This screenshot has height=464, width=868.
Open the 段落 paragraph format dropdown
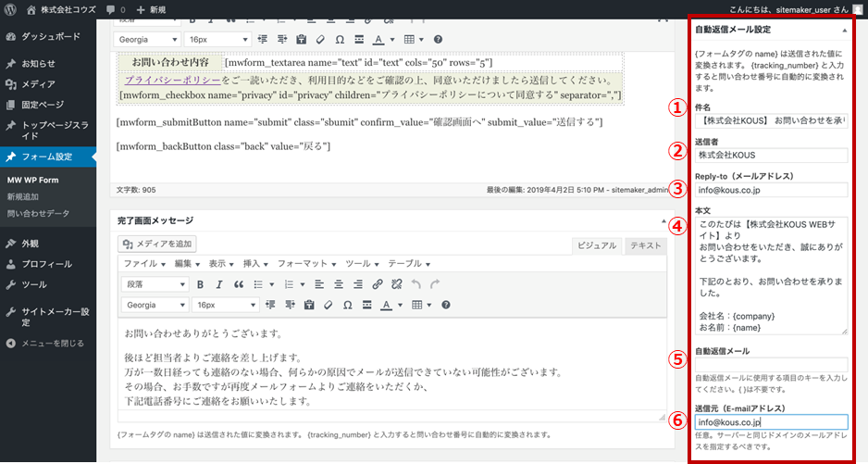(x=155, y=284)
